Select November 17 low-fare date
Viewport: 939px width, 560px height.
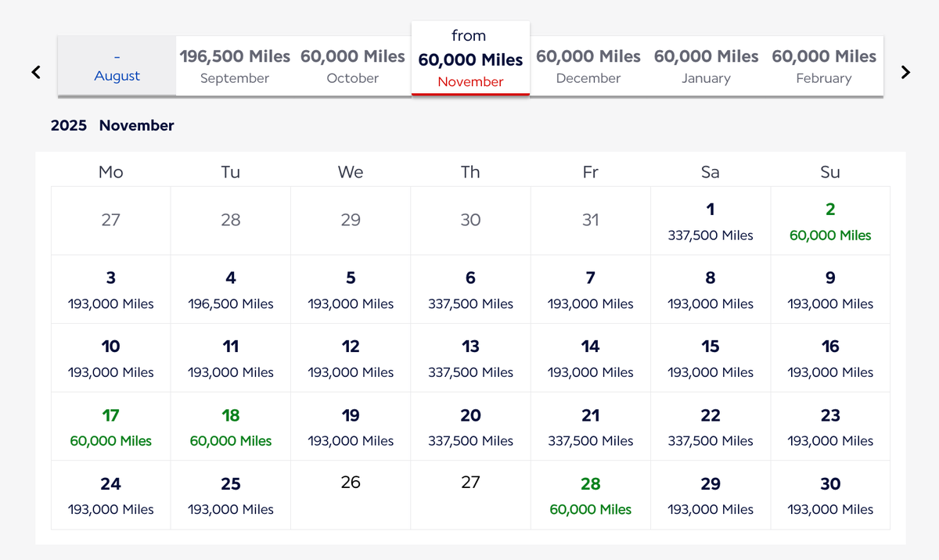[x=111, y=427]
